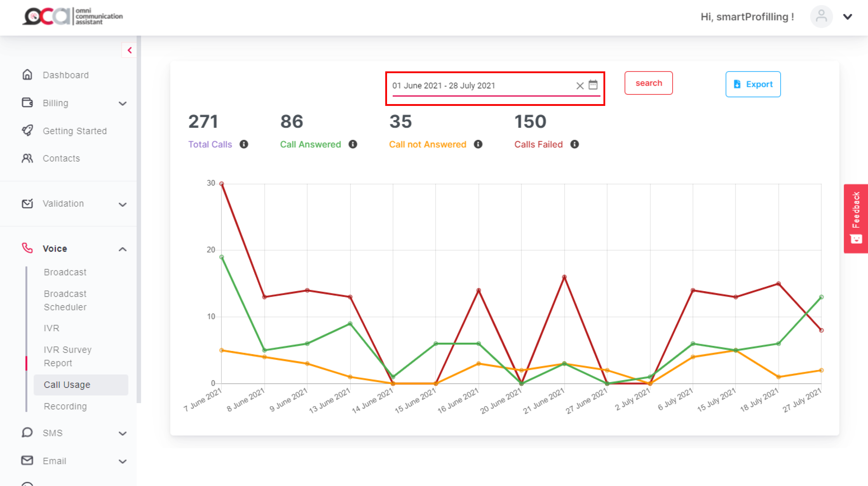Click the user profile avatar icon
This screenshot has width=868, height=486.
[x=821, y=17]
